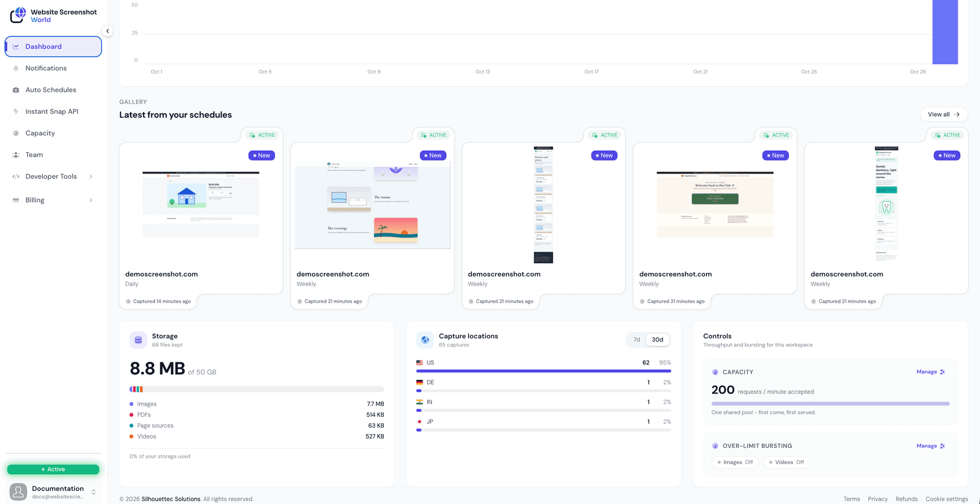
Task: Open the Team page
Action: click(x=53, y=155)
